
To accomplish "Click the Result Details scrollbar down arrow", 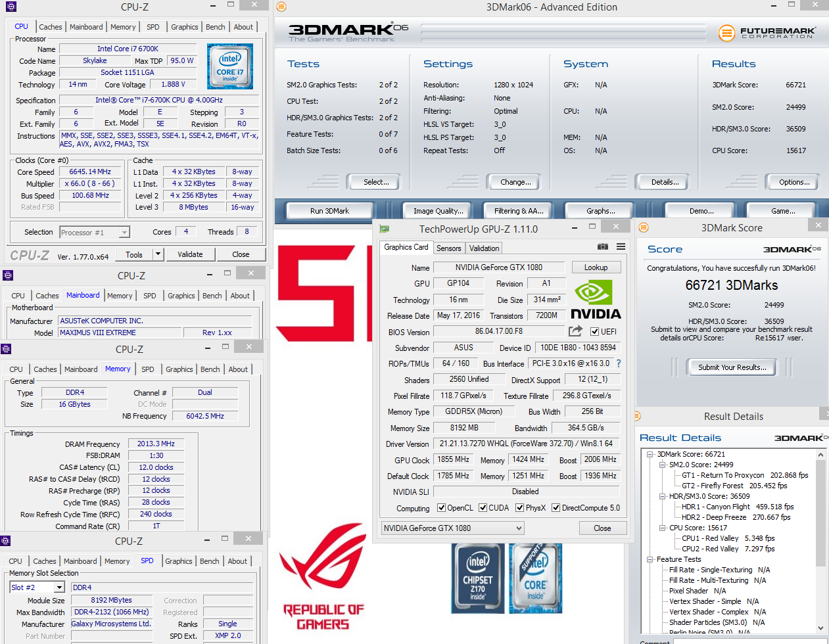I will (x=820, y=628).
